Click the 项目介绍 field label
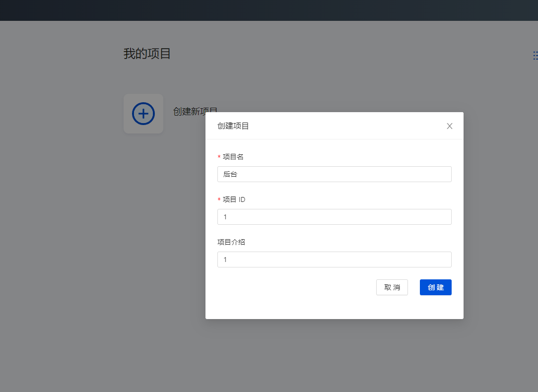Screen dimensions: 538x392 (231, 242)
